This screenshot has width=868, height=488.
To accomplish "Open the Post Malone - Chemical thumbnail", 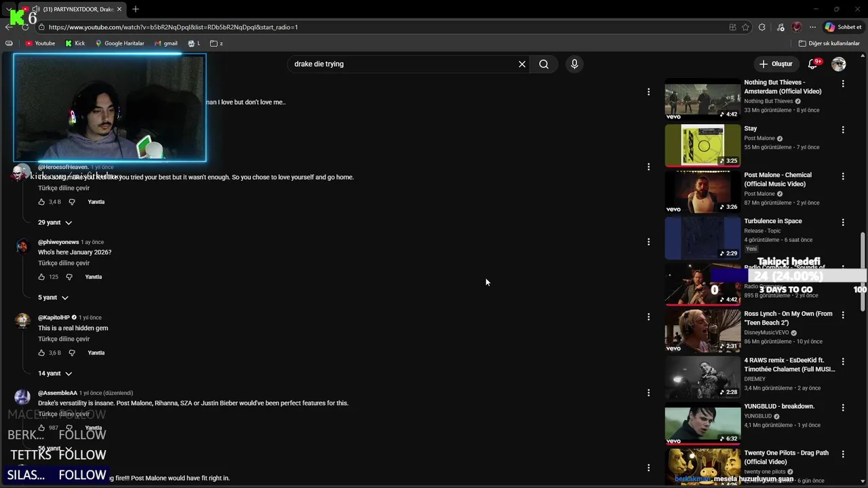I will [x=703, y=192].
